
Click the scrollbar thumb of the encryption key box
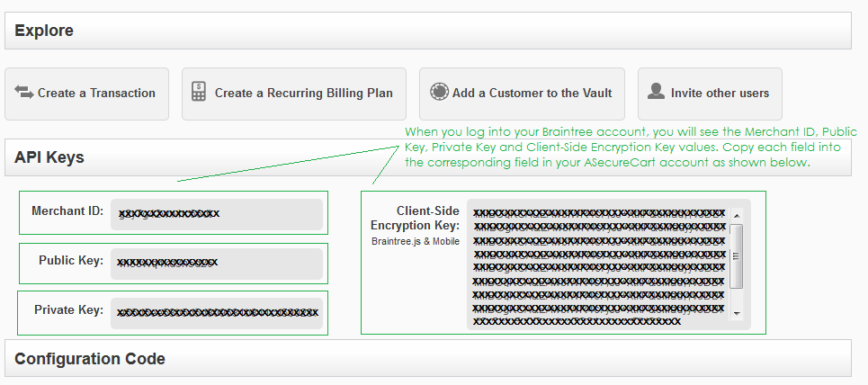737,256
